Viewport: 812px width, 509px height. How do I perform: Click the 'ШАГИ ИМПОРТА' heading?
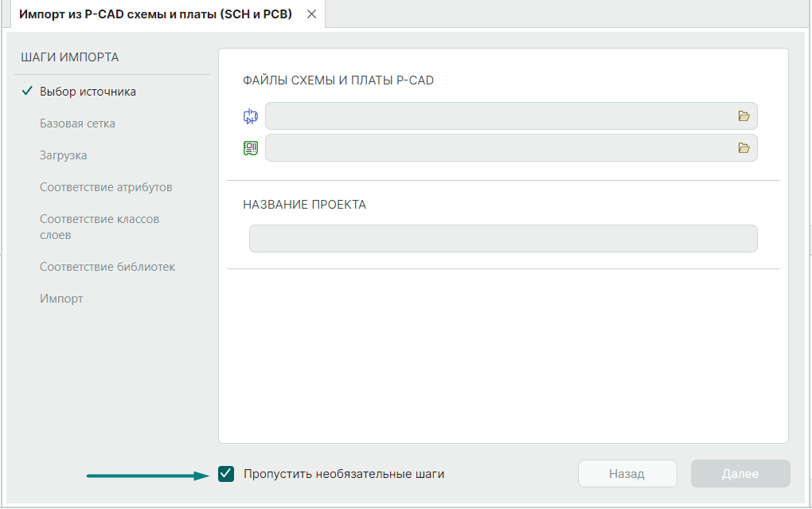click(70, 57)
